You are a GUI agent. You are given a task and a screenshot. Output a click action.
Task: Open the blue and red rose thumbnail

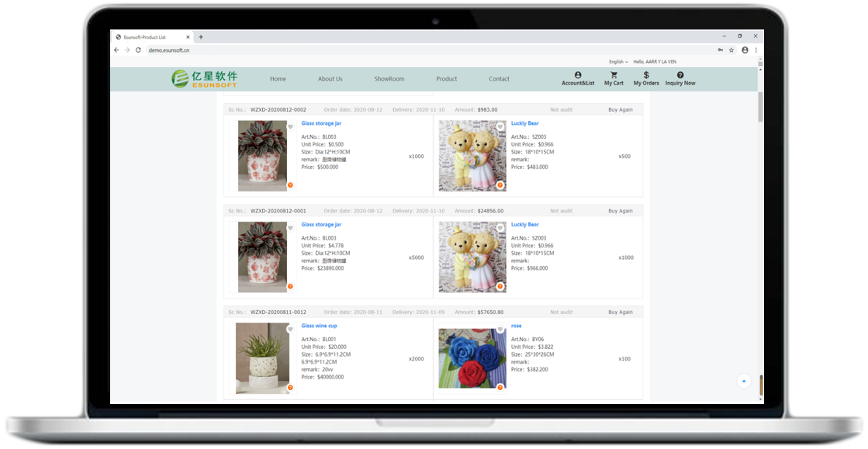coord(472,358)
